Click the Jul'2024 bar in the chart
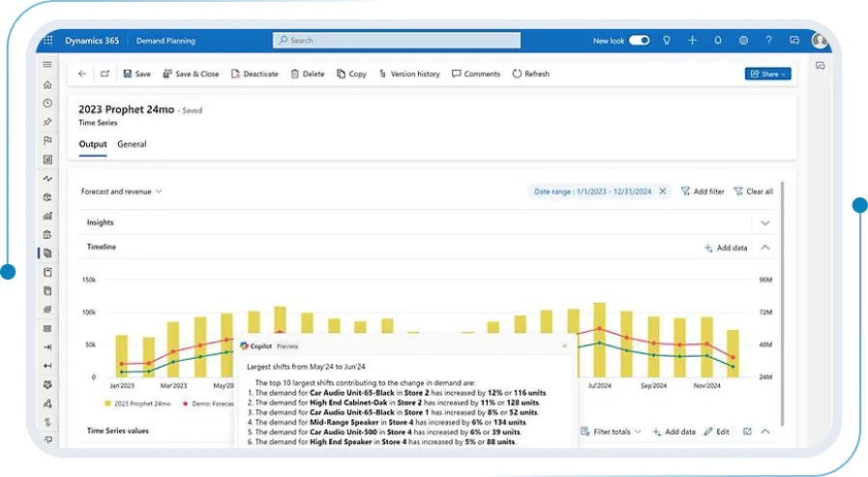 [x=599, y=340]
